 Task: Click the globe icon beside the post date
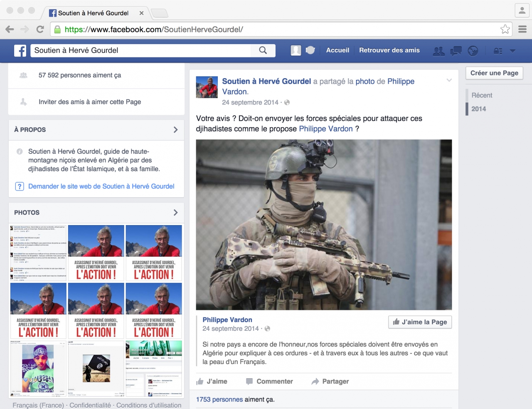[287, 102]
